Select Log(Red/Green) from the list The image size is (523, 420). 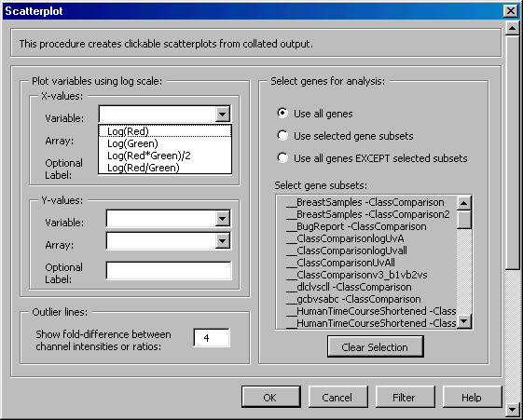pos(165,168)
